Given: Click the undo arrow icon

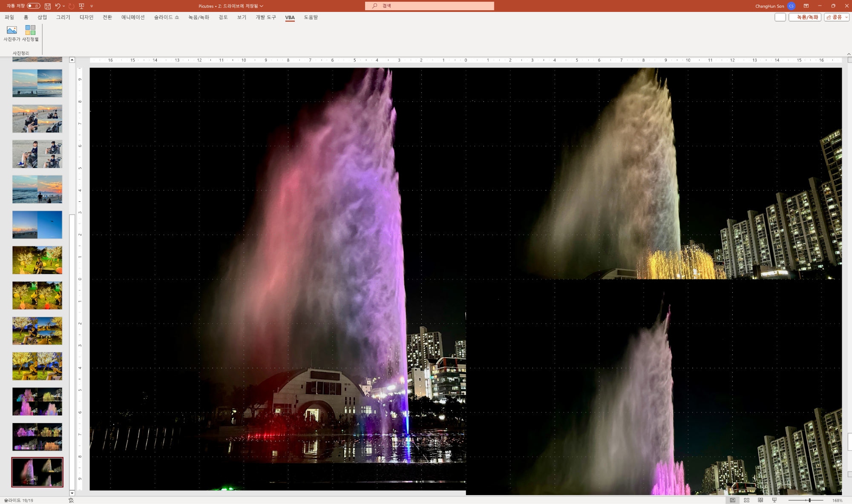Looking at the screenshot, I should click(x=58, y=6).
